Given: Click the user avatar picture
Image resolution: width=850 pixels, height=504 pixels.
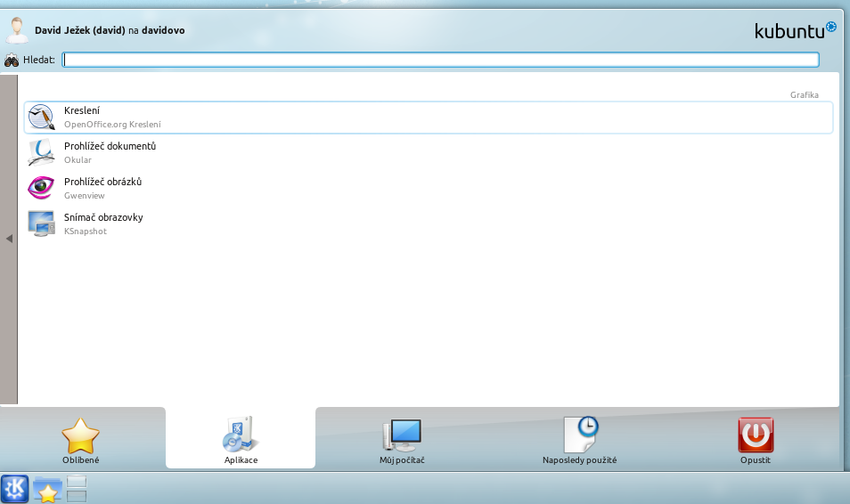Looking at the screenshot, I should [17, 30].
